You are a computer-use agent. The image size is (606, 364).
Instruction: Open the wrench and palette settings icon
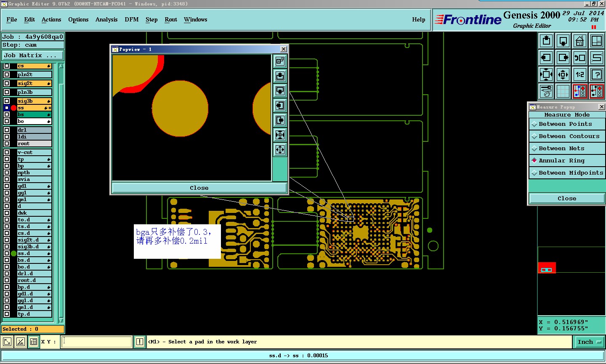(546, 91)
